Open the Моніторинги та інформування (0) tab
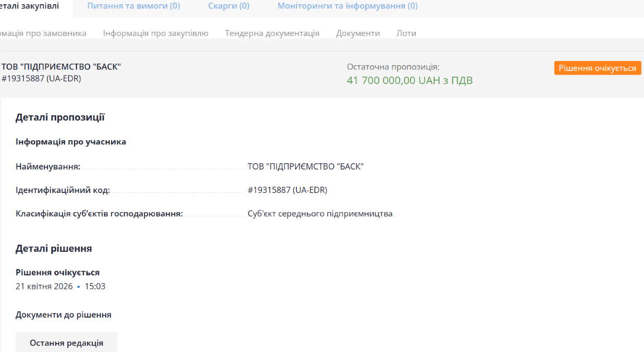 pos(347,6)
